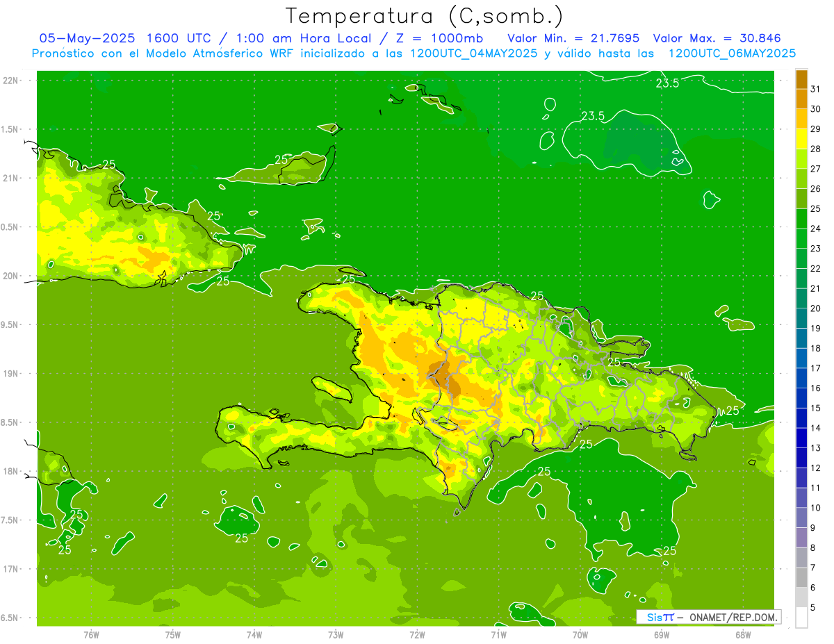Viewport: 834px width, 644px height.
Task: Click the 31 label on the color scale
Action: pyautogui.click(x=816, y=89)
